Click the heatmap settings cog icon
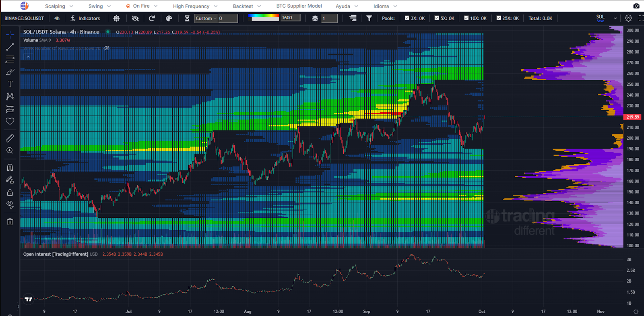 point(116,19)
